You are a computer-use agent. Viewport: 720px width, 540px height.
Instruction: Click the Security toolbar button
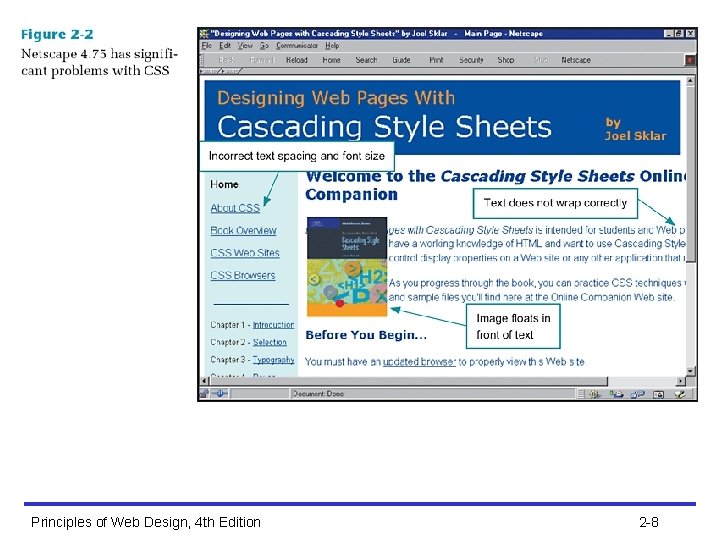[x=471, y=60]
